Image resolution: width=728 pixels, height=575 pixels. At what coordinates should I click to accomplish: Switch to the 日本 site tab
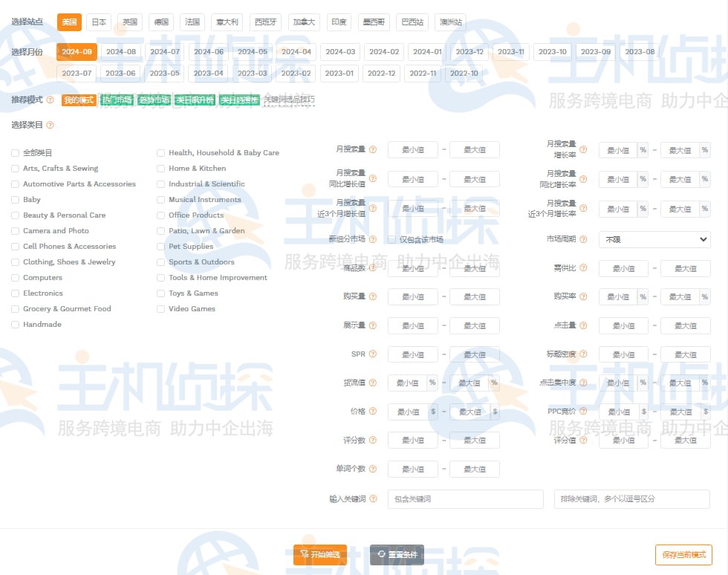(98, 22)
